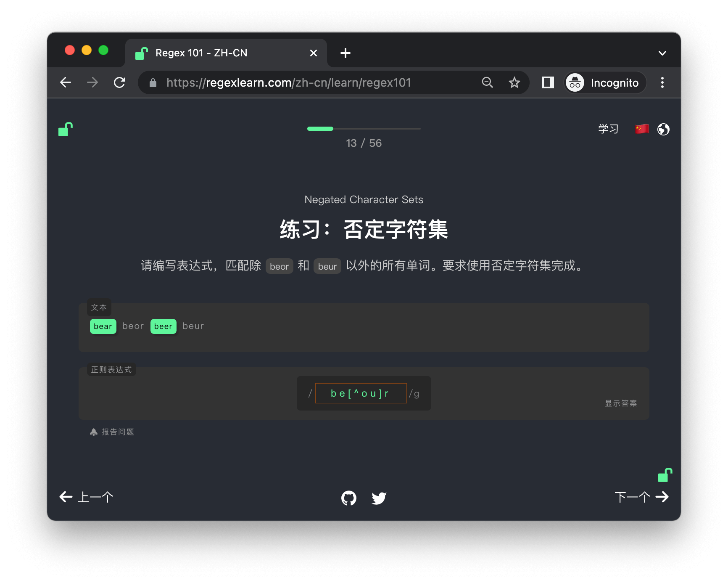Click the browser back arrow
728x583 pixels.
coord(66,82)
